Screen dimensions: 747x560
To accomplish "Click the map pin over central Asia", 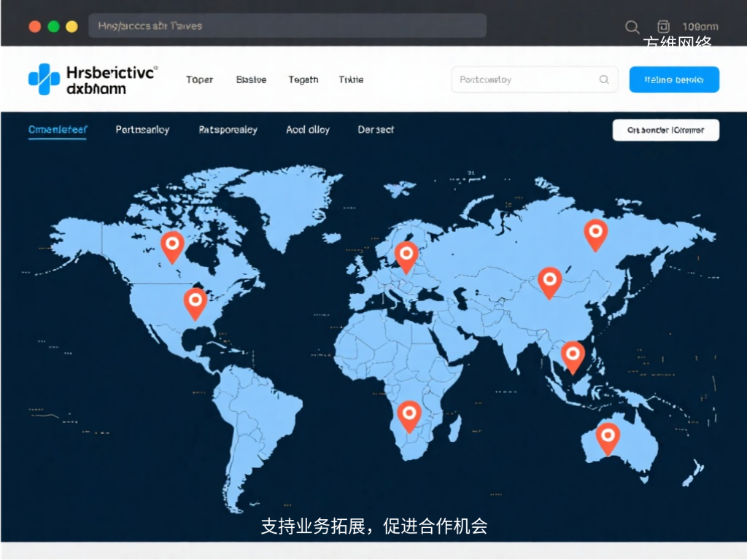I will [549, 280].
